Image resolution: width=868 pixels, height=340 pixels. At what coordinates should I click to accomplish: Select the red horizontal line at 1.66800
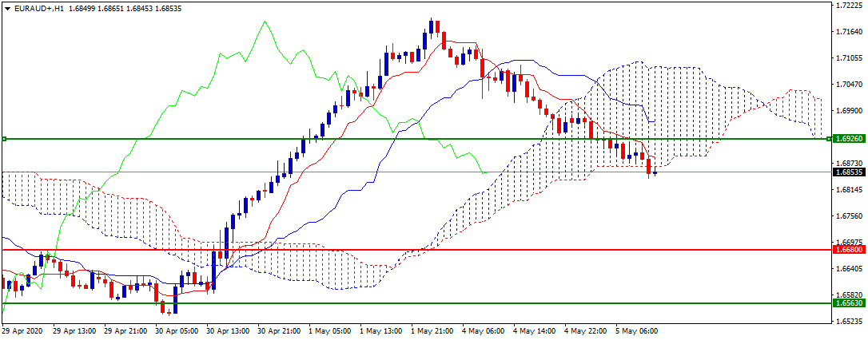click(415, 250)
